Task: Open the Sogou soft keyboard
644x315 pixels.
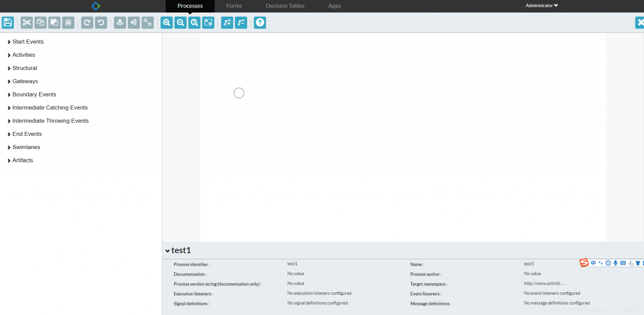Action: pyautogui.click(x=623, y=263)
